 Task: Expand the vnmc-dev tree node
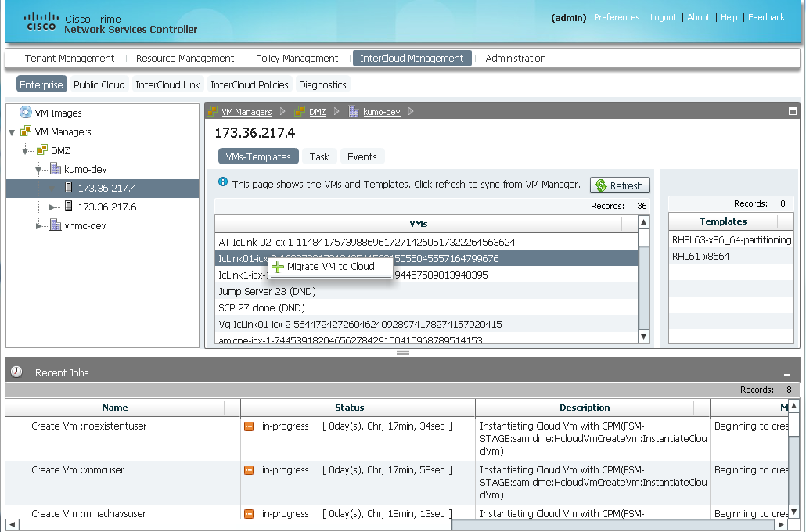click(x=39, y=226)
